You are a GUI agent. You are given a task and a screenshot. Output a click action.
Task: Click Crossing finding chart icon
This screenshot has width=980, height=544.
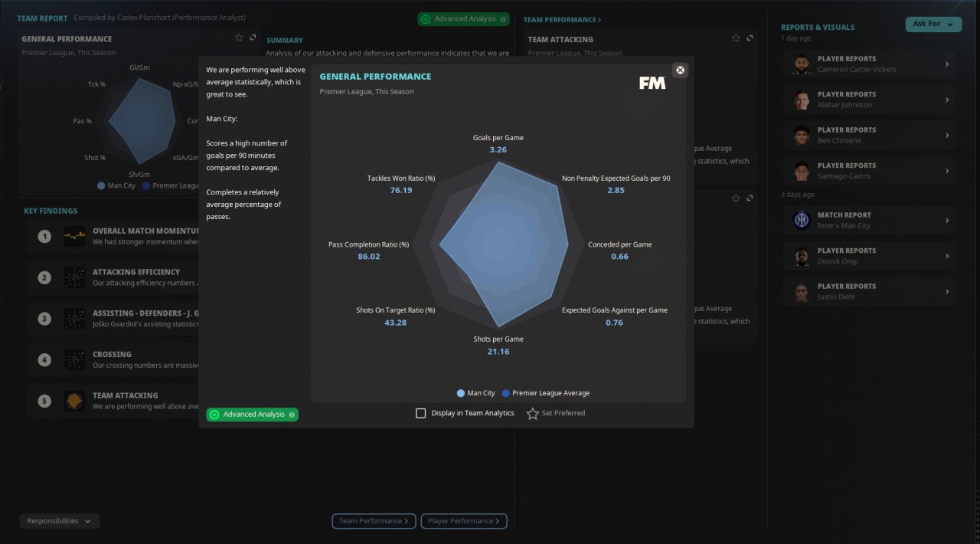74,360
